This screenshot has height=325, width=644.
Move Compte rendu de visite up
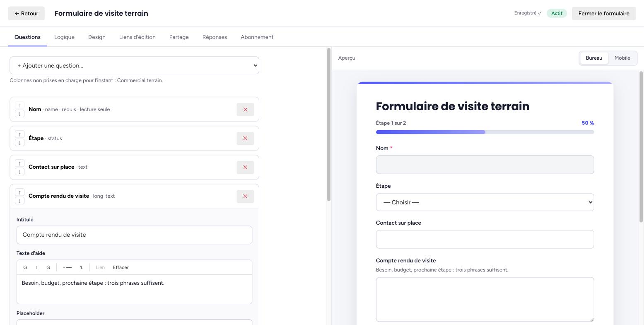tap(19, 192)
